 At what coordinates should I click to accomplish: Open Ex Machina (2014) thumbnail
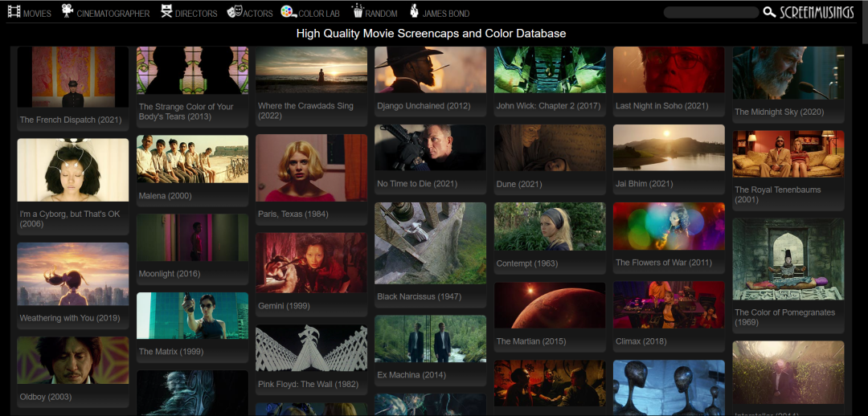[x=431, y=339]
